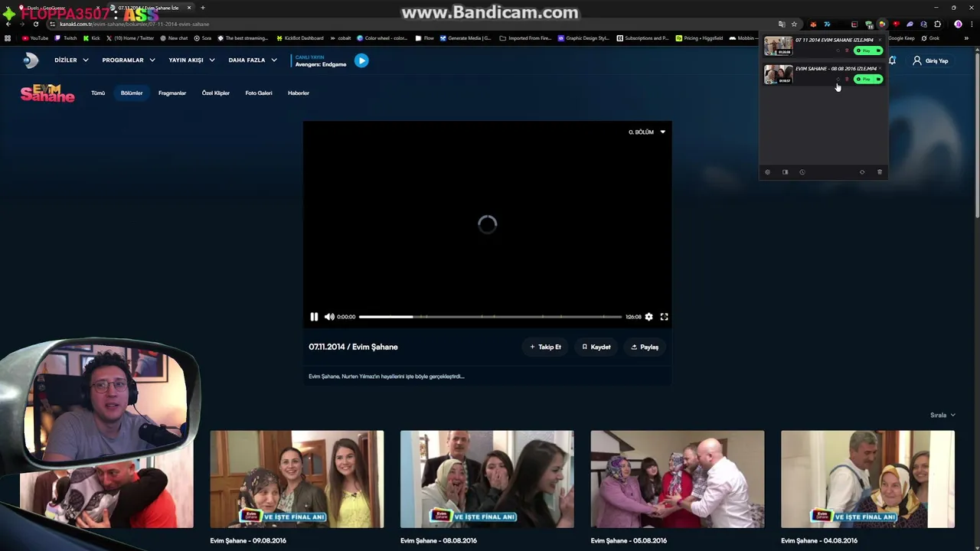
Task: Open the Evim Şahane 04.08.2016 thumbnail
Action: [x=867, y=479]
